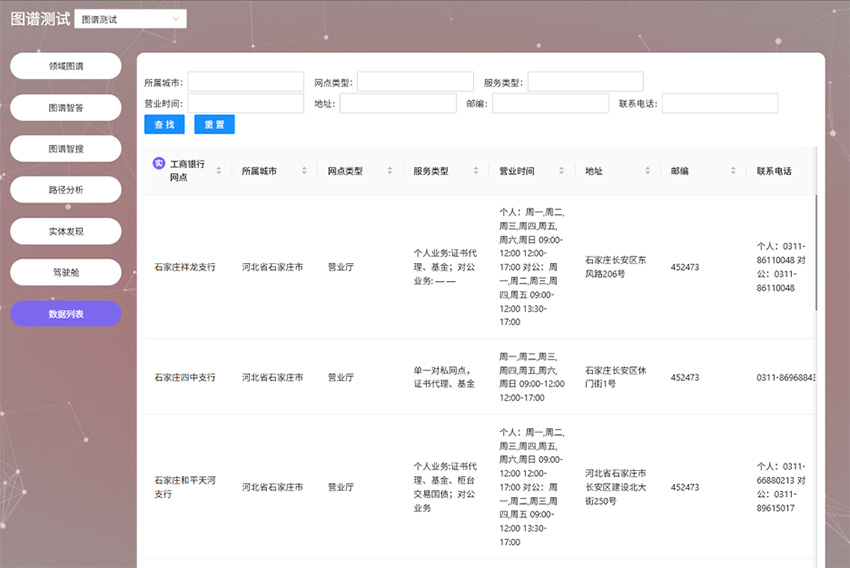
Task: Focus the 营业时间 filter input
Action: 246,104
